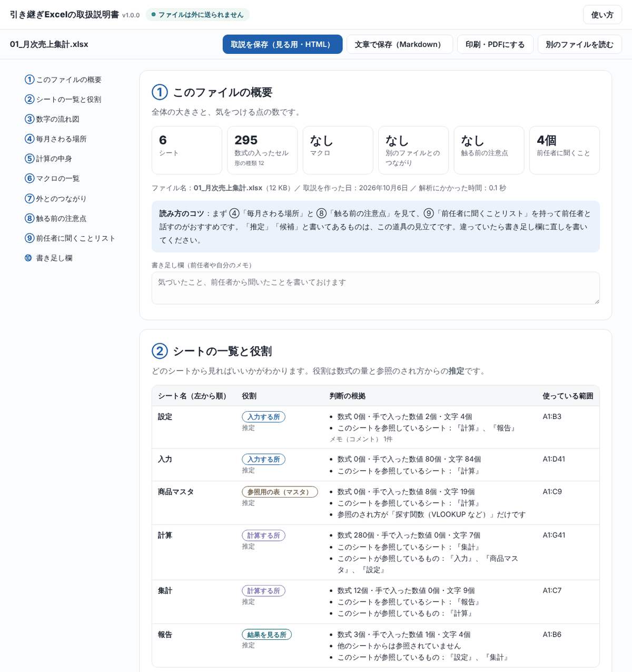Click the 使っている範囲 column header

(x=568, y=396)
